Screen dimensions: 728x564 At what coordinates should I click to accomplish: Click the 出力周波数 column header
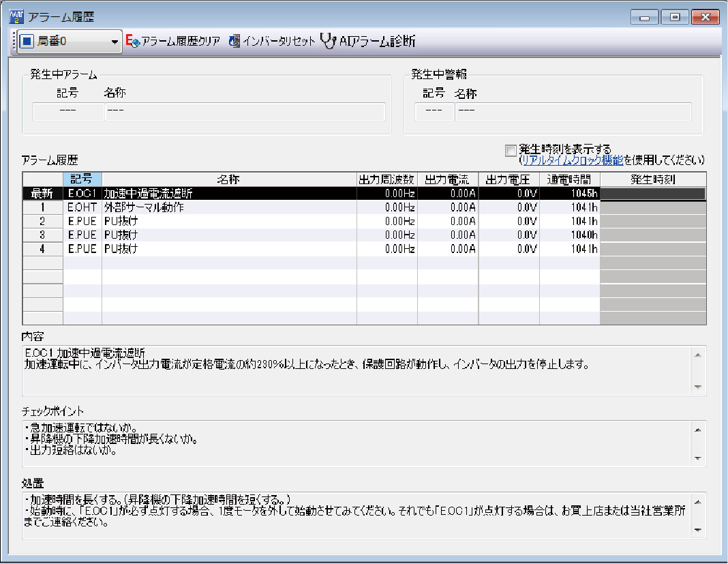pyautogui.click(x=386, y=179)
